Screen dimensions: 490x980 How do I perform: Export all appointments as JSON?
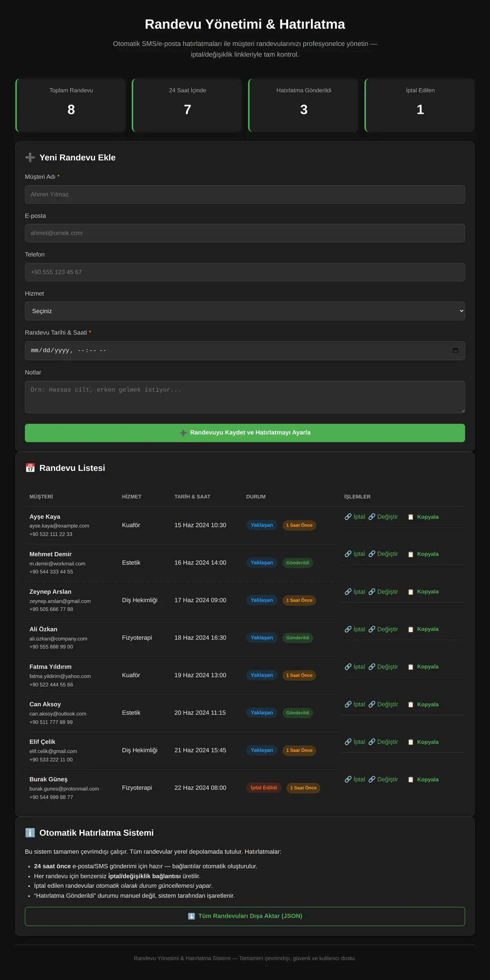[245, 916]
